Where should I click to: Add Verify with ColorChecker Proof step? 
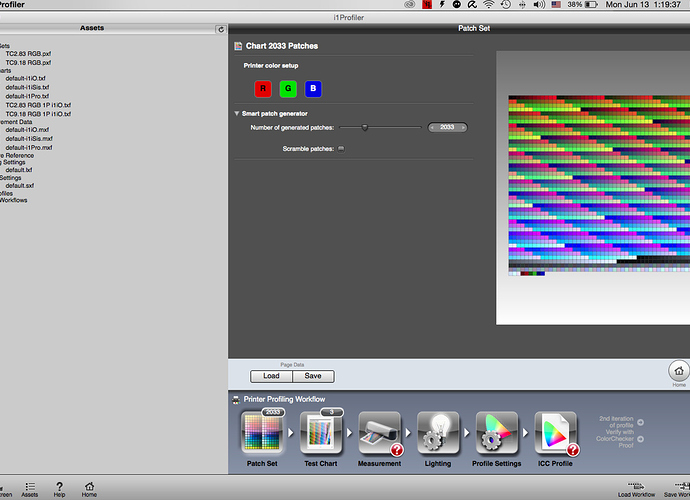640,439
